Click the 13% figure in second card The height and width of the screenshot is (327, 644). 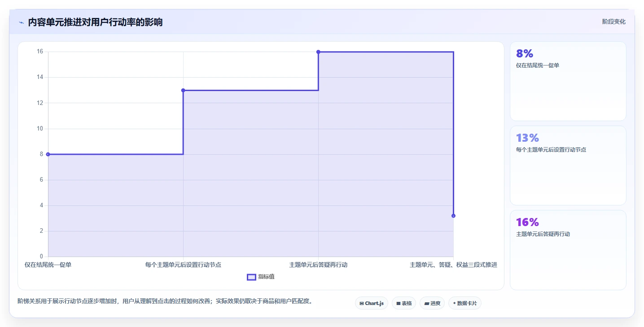pyautogui.click(x=527, y=138)
